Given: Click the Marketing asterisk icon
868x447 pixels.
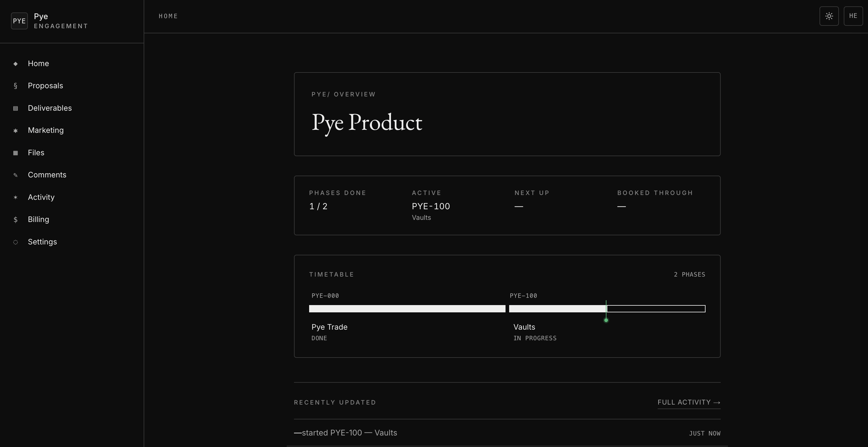Looking at the screenshot, I should point(15,130).
